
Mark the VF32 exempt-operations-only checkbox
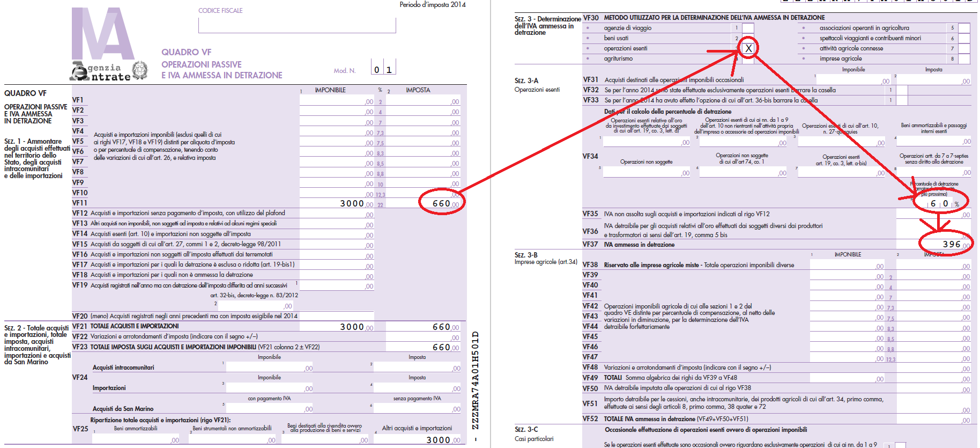pos(902,90)
